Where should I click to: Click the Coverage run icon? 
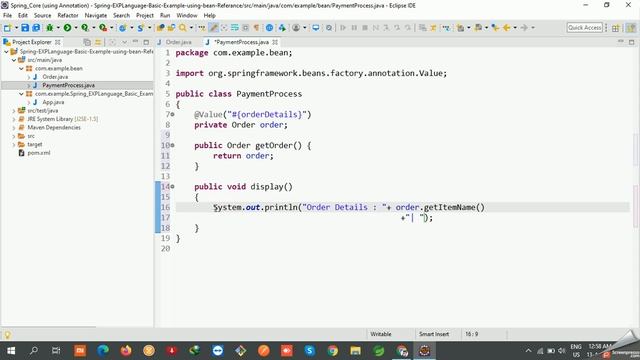pyautogui.click(x=85, y=28)
